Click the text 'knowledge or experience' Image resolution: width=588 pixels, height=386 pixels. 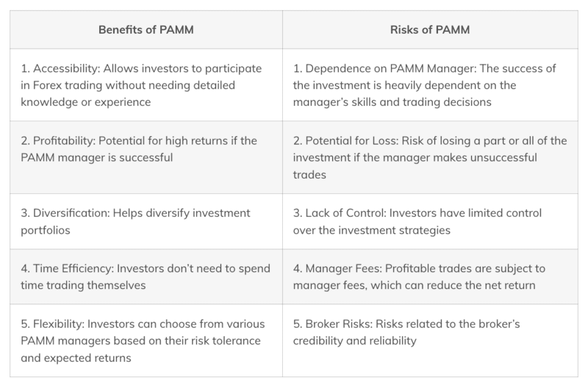(x=86, y=102)
